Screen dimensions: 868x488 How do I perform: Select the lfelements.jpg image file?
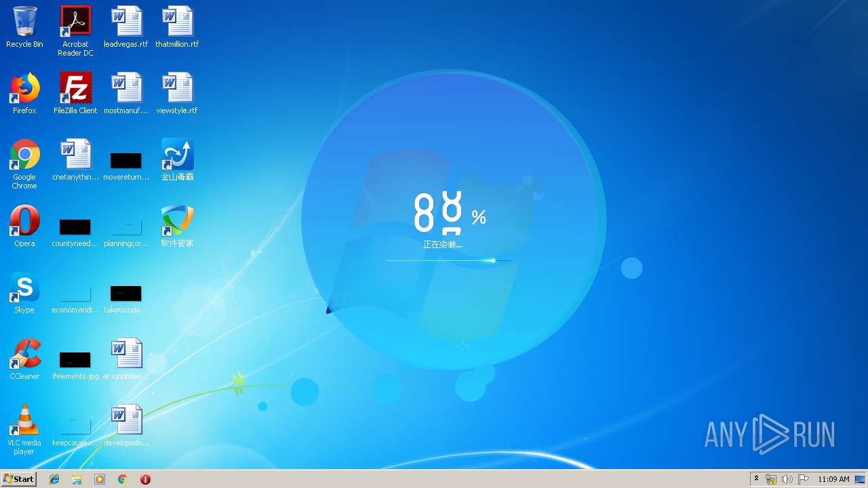pyautogui.click(x=75, y=365)
